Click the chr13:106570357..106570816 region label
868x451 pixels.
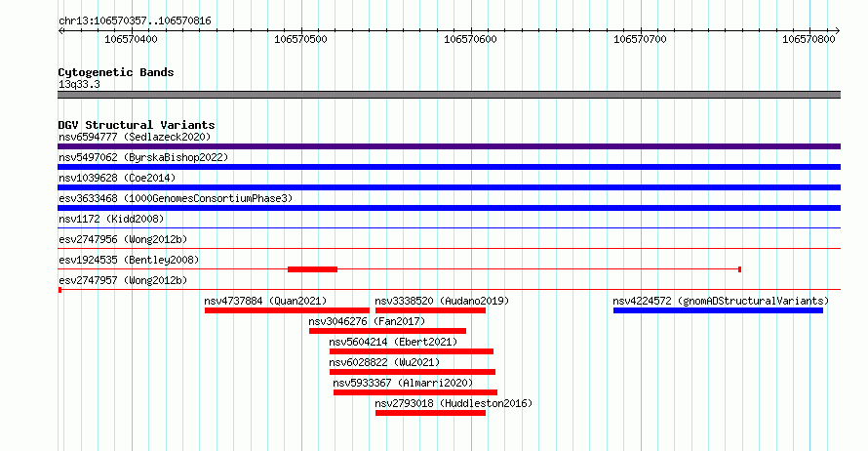pos(135,21)
